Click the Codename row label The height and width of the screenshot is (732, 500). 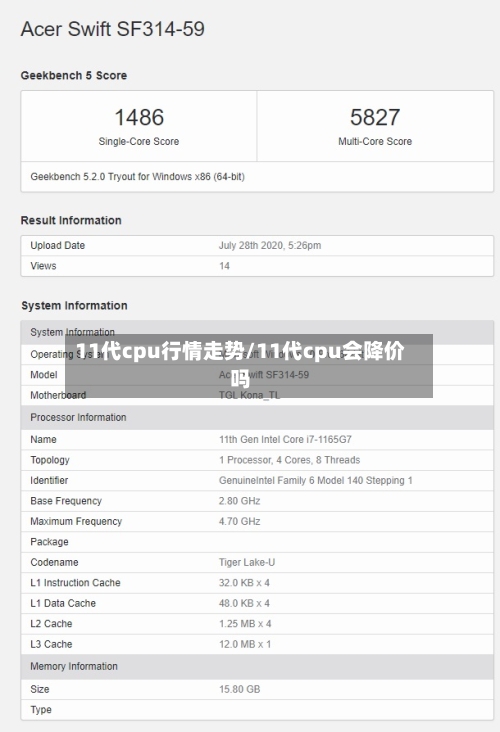pyautogui.click(x=54, y=563)
